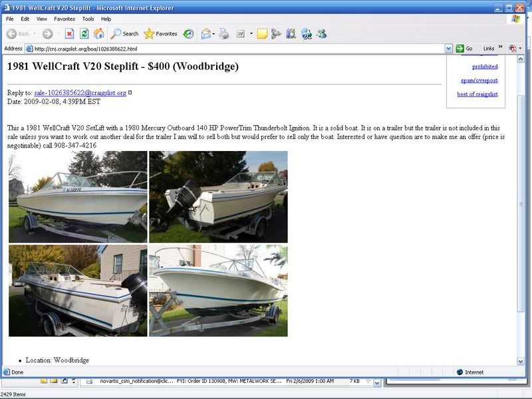The width and height of the screenshot is (532, 399).
Task: Stop page loading with the red X icon
Action: (x=69, y=34)
